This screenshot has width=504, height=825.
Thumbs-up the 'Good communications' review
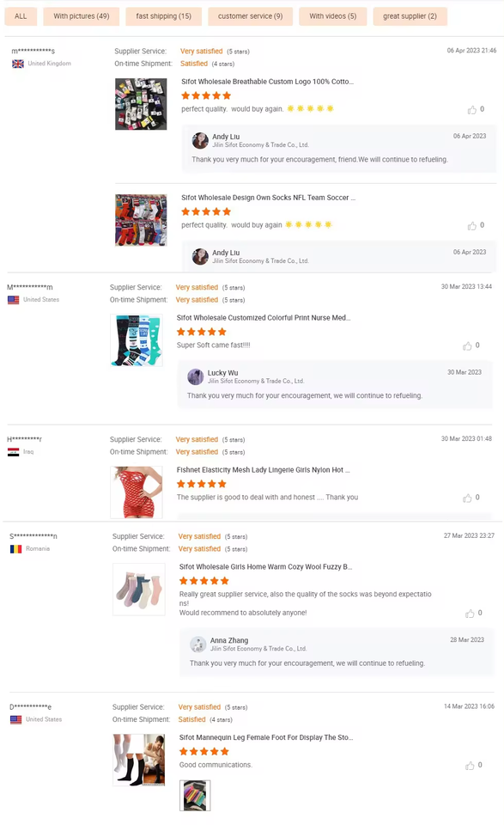(x=470, y=766)
